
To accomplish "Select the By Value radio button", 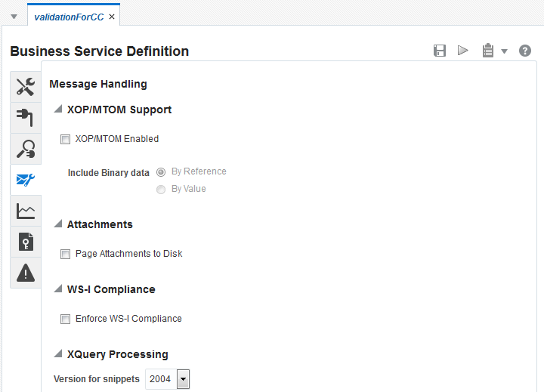I will (161, 190).
